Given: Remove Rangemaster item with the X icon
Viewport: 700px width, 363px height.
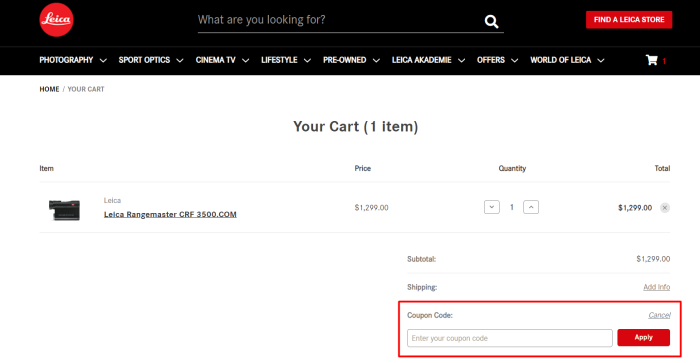Looking at the screenshot, I should coord(665,208).
